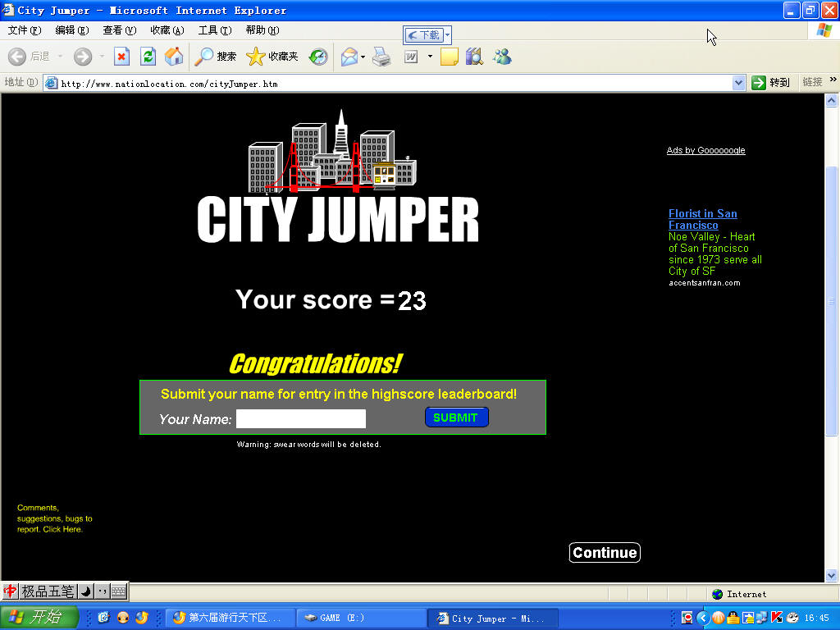Click the red K Kaspersky tray icon

[x=777, y=619]
